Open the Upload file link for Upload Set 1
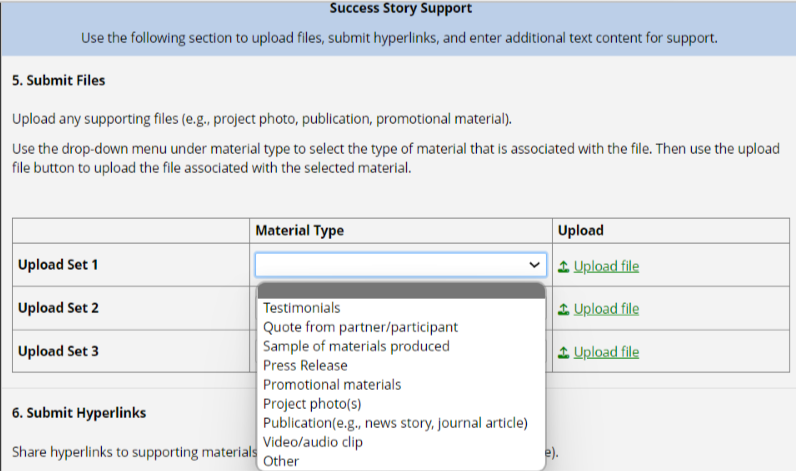This screenshot has width=796, height=471. pos(606,266)
